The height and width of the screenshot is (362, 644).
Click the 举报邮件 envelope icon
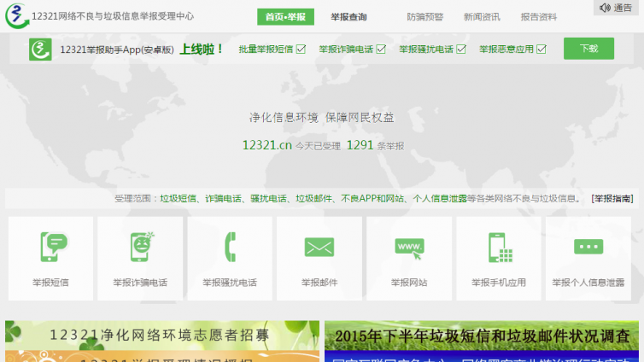319,247
